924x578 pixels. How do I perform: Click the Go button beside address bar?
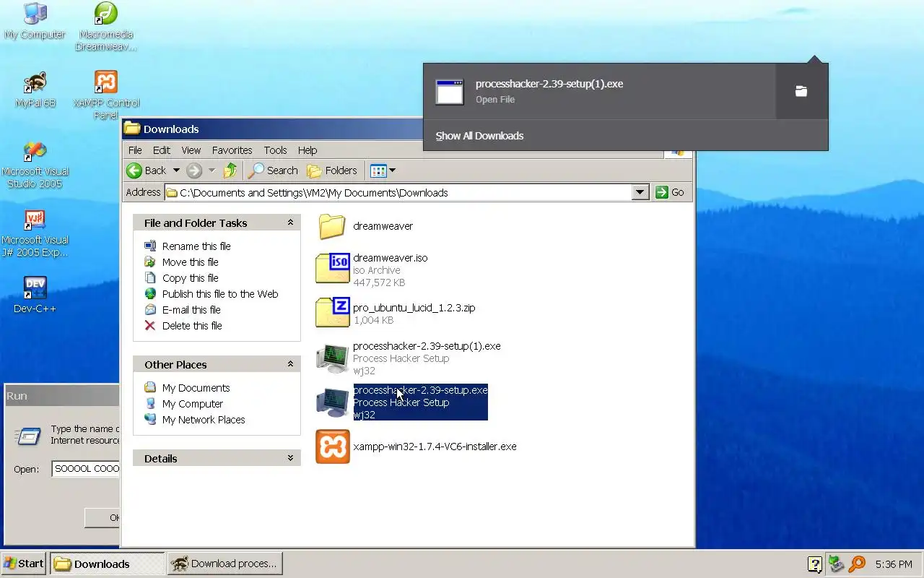click(670, 192)
